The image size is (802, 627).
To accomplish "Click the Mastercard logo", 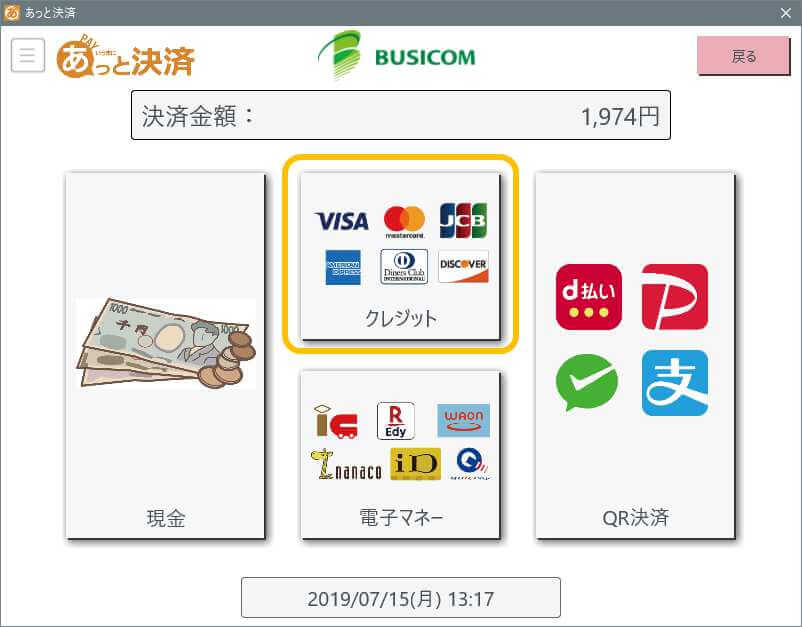I will tap(404, 221).
